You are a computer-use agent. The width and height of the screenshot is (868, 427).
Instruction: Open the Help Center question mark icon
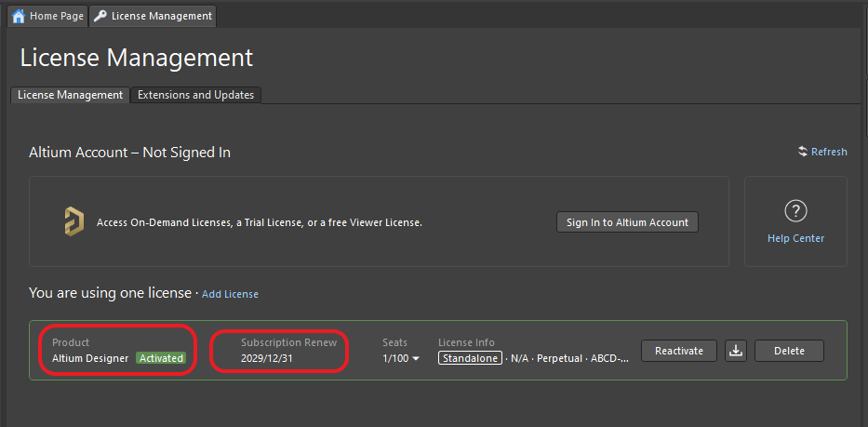coord(795,211)
